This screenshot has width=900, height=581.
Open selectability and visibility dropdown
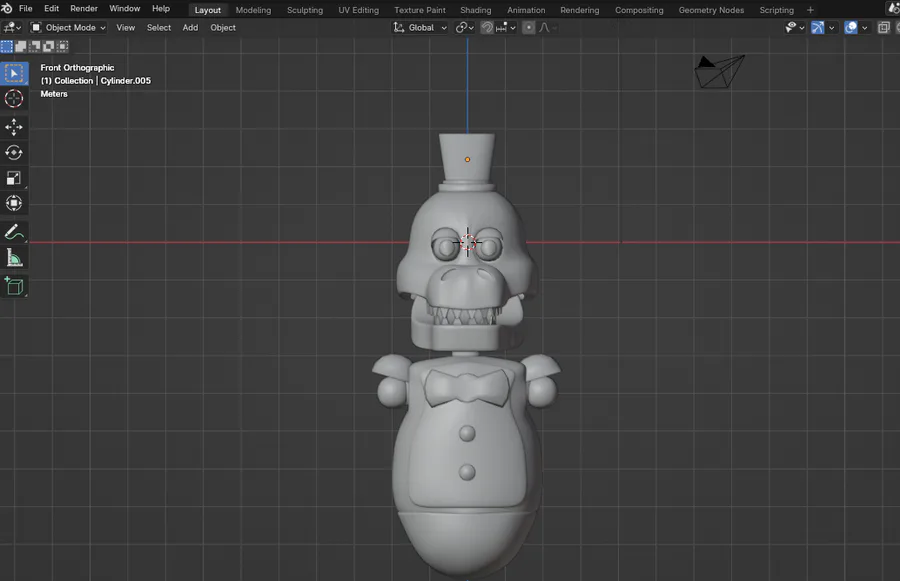tap(794, 28)
